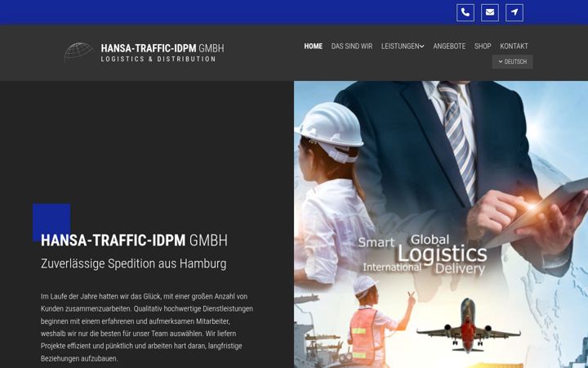Open the ANGEBOTE menu item
The image size is (588, 368).
click(449, 46)
